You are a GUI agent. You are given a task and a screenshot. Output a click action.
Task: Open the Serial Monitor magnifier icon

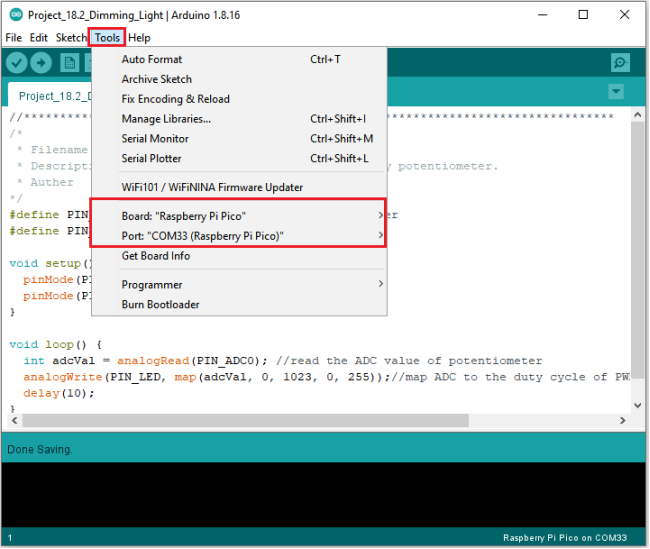[x=620, y=63]
